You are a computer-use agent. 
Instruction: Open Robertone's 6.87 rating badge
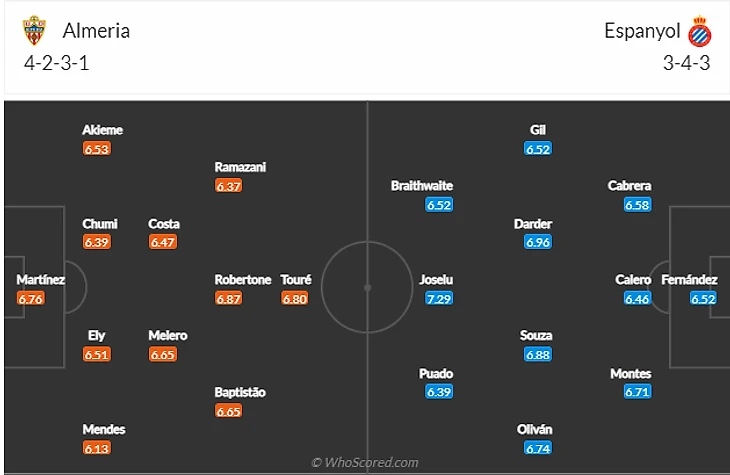coord(229,298)
